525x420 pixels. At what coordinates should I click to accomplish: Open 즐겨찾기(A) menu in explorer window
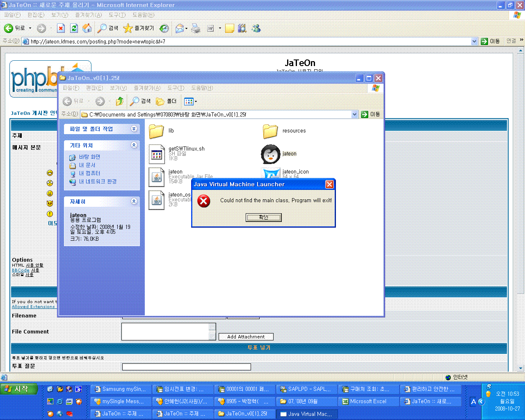tap(147, 88)
